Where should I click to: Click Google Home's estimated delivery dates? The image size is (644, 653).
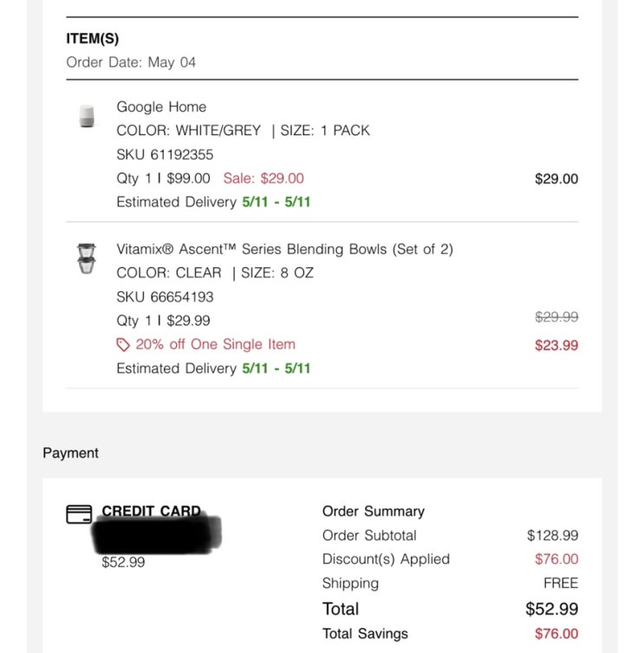pyautogui.click(x=276, y=201)
